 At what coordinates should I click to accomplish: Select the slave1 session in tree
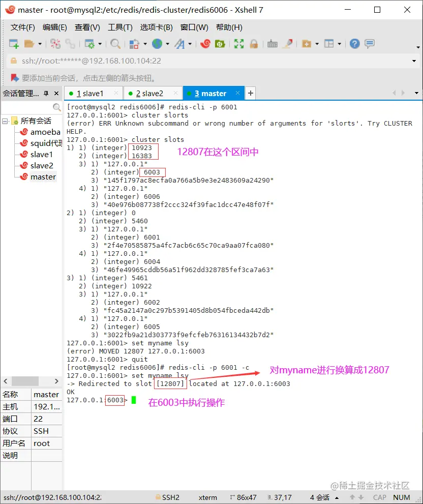tap(36, 155)
